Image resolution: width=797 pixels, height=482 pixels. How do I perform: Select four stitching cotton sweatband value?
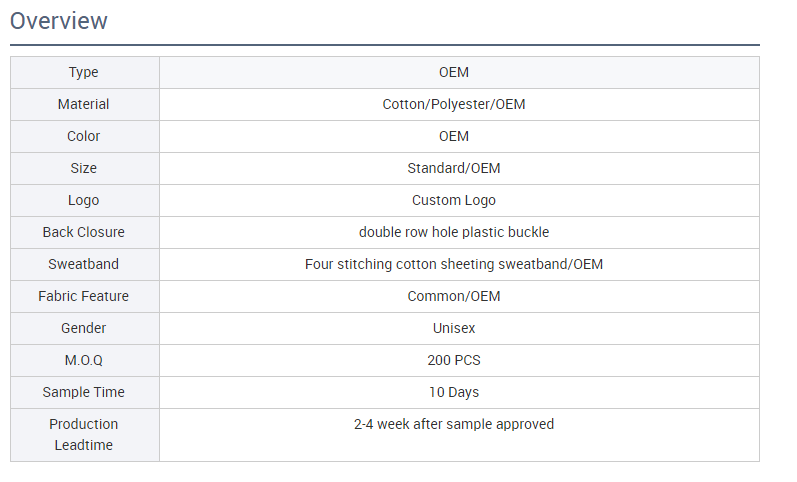tap(453, 264)
